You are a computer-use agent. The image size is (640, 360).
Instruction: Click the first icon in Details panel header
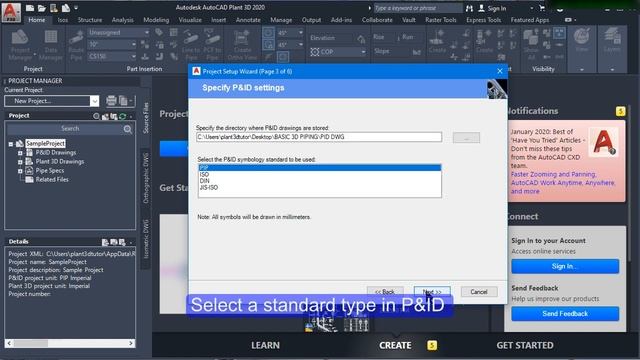pos(105,242)
